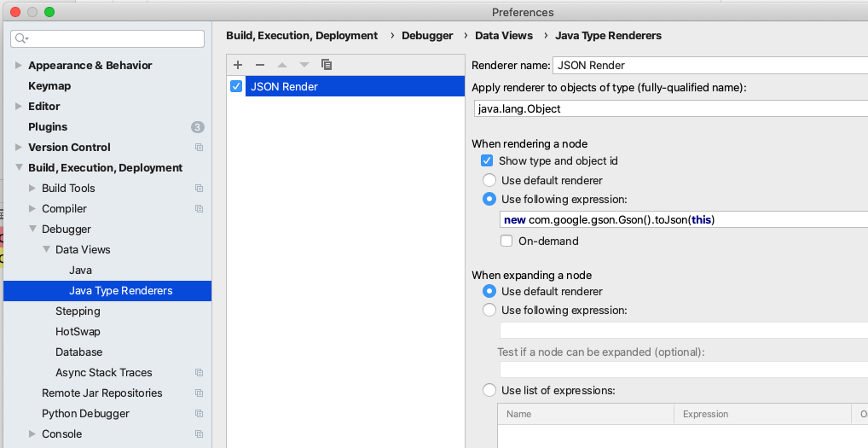The height and width of the screenshot is (448, 868).
Task: Expand the Editor section
Action: [18, 107]
